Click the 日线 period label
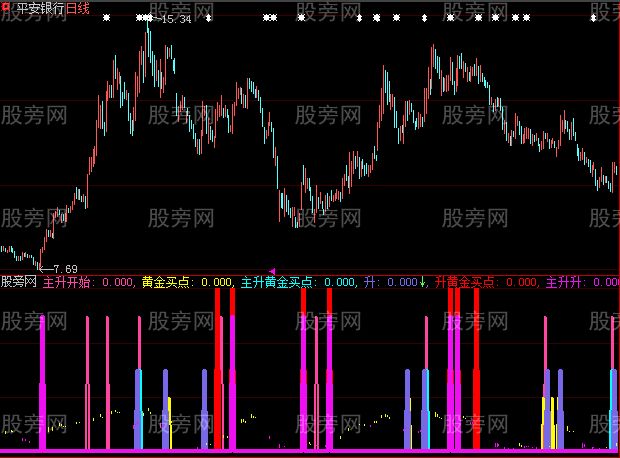Image resolution: width=620 pixels, height=458 pixels. (x=78, y=8)
